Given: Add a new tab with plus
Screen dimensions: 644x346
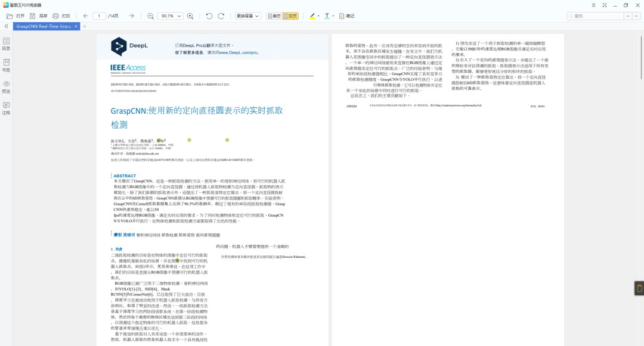Looking at the screenshot, I should click(85, 26).
